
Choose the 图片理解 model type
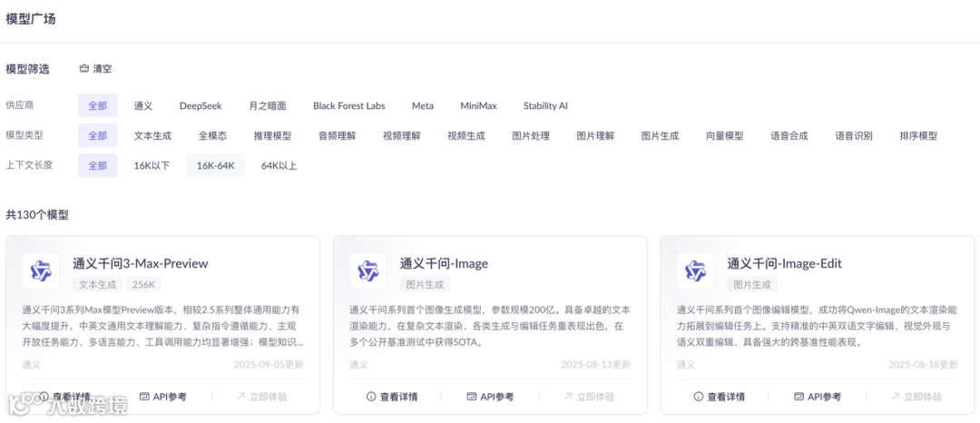click(x=595, y=135)
